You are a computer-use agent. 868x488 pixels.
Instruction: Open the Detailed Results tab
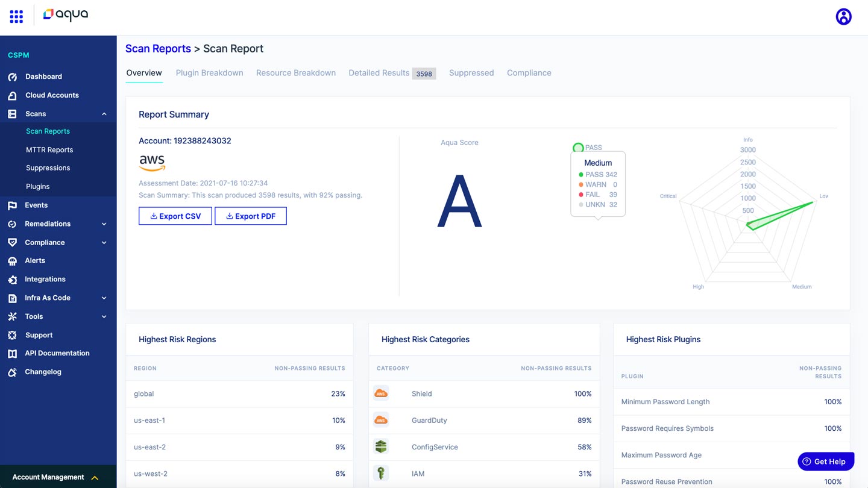click(379, 72)
